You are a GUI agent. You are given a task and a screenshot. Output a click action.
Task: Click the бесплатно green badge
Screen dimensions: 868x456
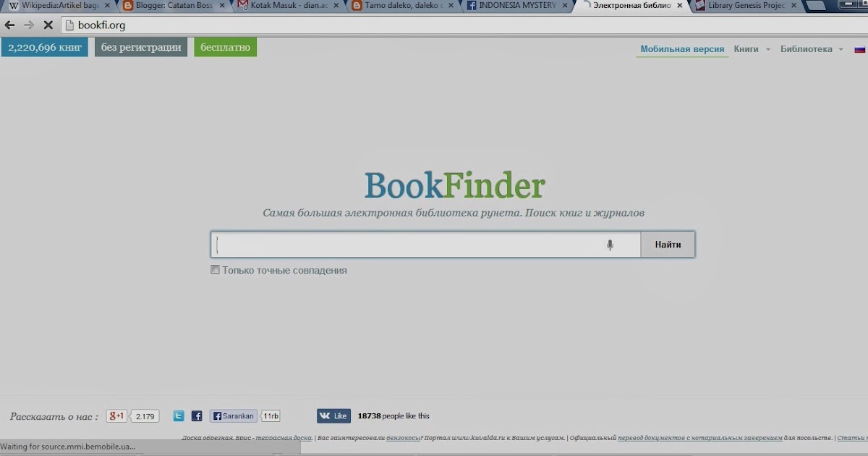pos(225,48)
